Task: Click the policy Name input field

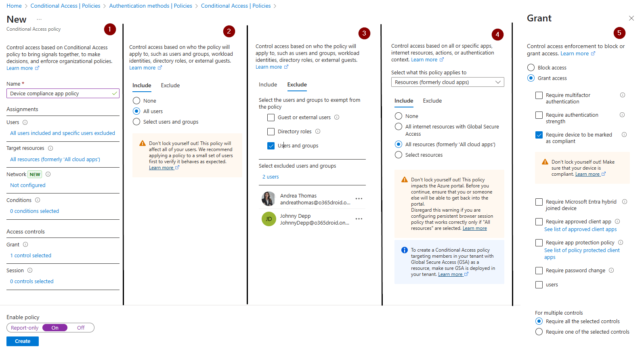Action: [x=61, y=94]
